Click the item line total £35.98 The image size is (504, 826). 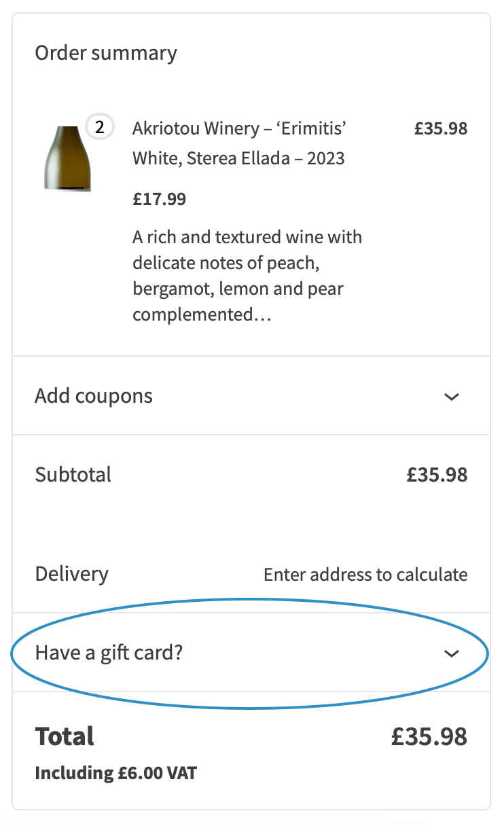(x=441, y=128)
